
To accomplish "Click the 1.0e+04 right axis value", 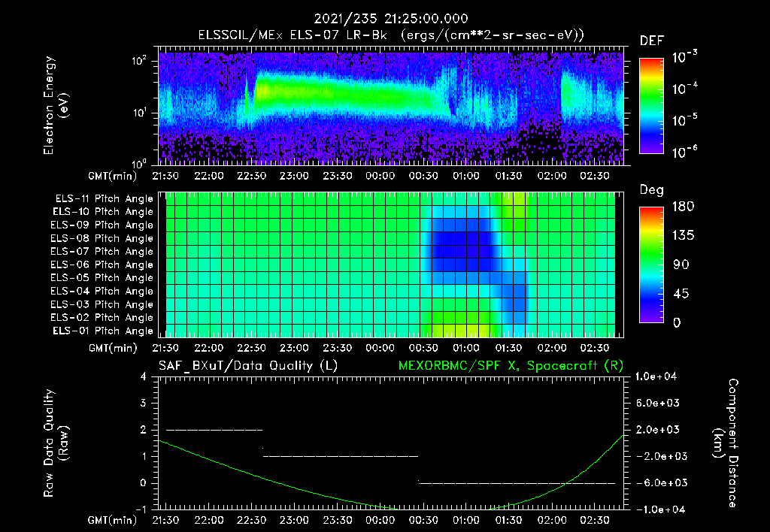I will pyautogui.click(x=656, y=376).
